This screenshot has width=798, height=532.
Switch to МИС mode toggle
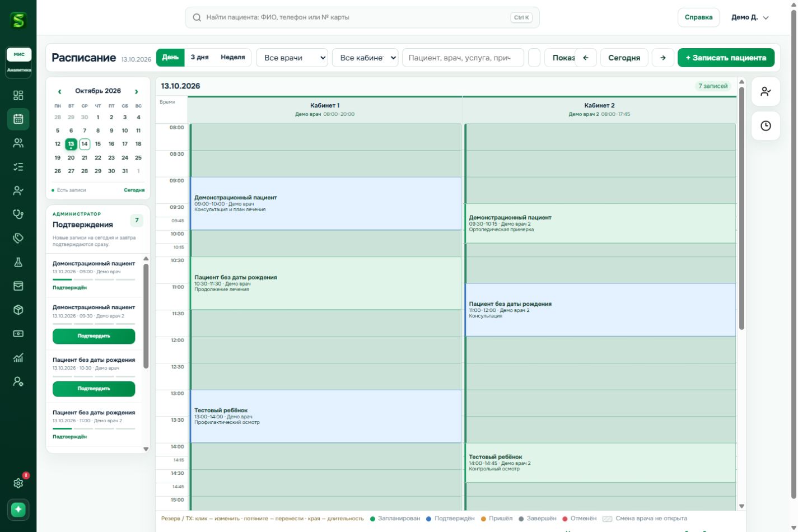pyautogui.click(x=19, y=54)
